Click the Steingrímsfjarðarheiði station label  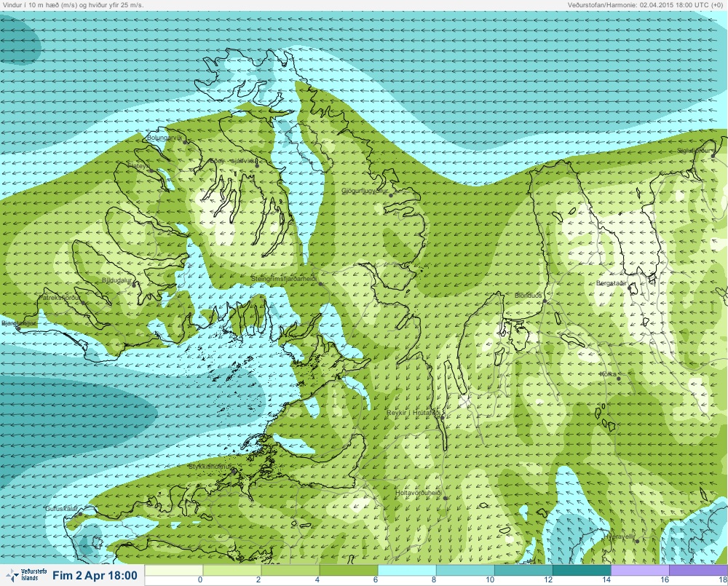pyautogui.click(x=284, y=279)
